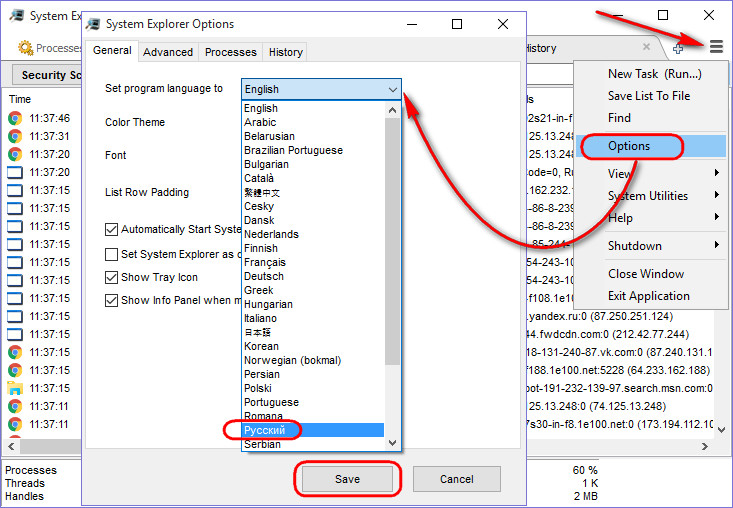Click language list scroll up arrow
This screenshot has height=508, width=733.
click(x=392, y=110)
